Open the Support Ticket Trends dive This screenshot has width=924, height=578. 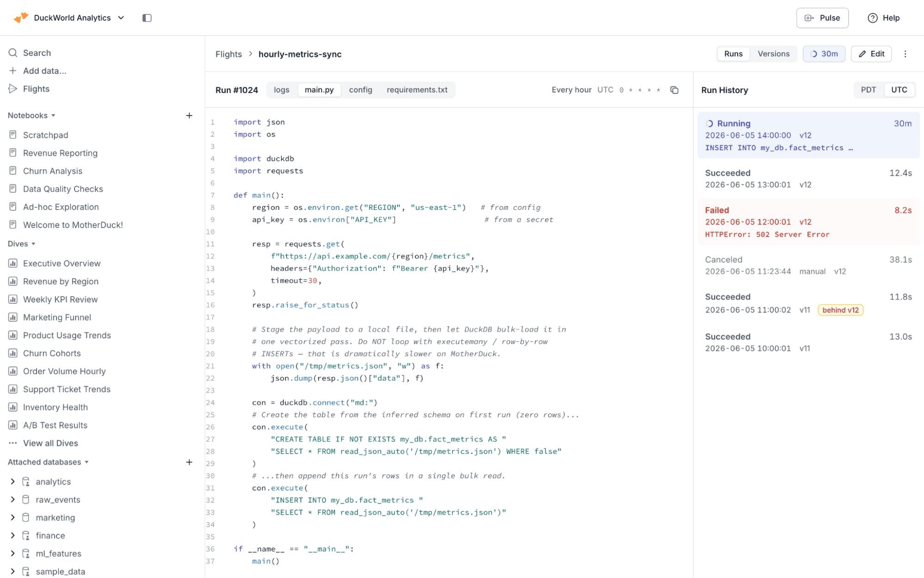pos(67,389)
